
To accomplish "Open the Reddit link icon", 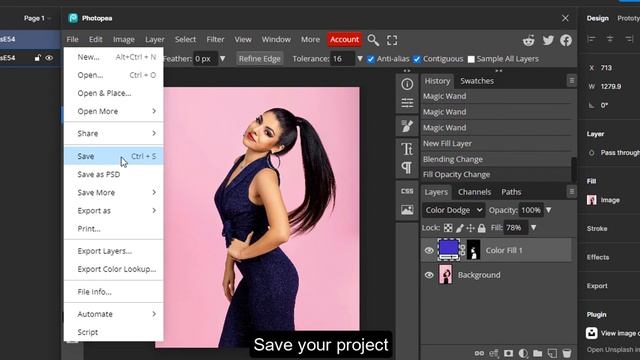I will (529, 40).
